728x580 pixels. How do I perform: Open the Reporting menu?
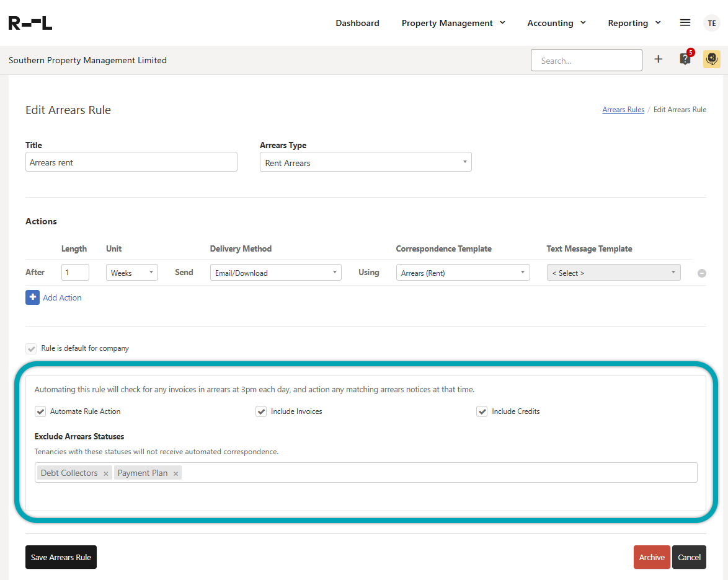[x=634, y=23]
